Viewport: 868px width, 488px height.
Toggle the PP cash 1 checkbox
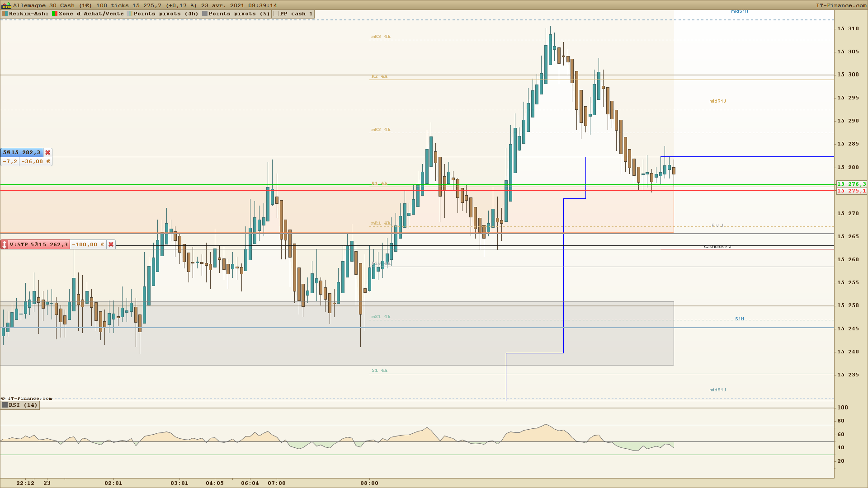[x=276, y=14]
